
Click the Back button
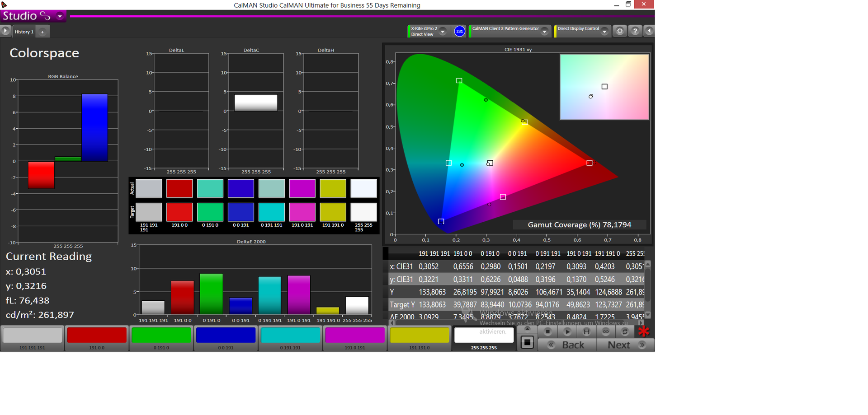[567, 345]
